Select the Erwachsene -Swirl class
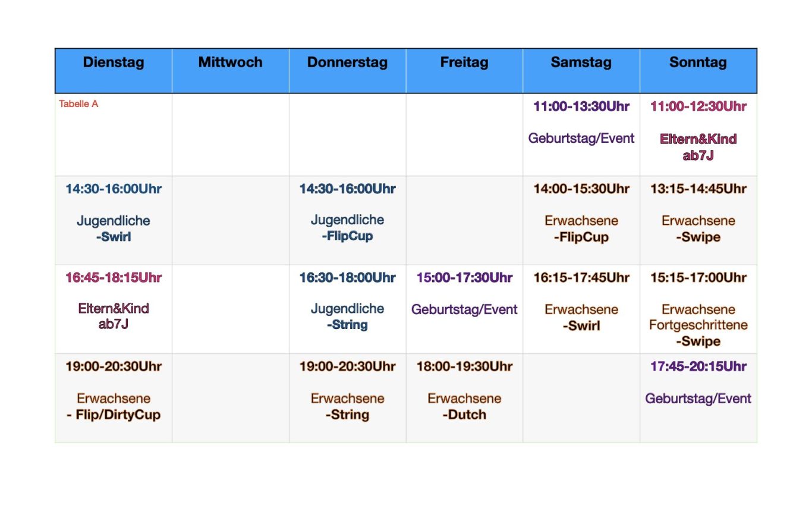 (581, 318)
